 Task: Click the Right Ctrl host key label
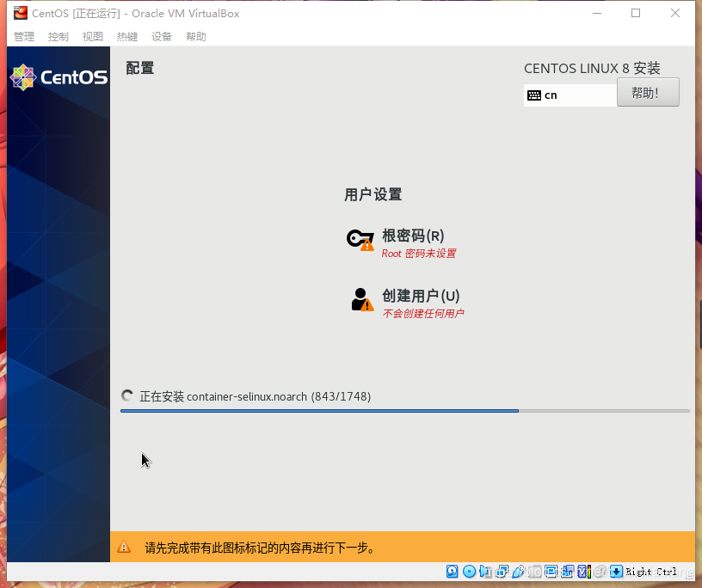[651, 572]
